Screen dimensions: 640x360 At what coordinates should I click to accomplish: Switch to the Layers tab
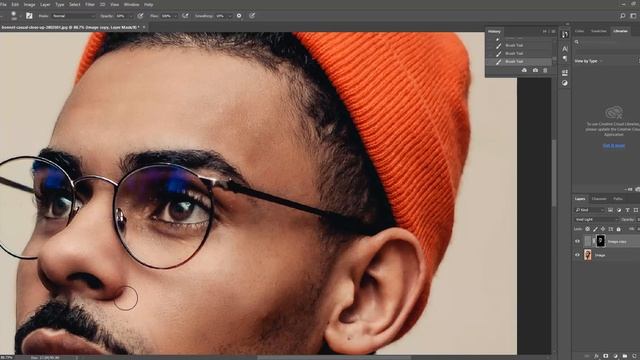pyautogui.click(x=580, y=199)
